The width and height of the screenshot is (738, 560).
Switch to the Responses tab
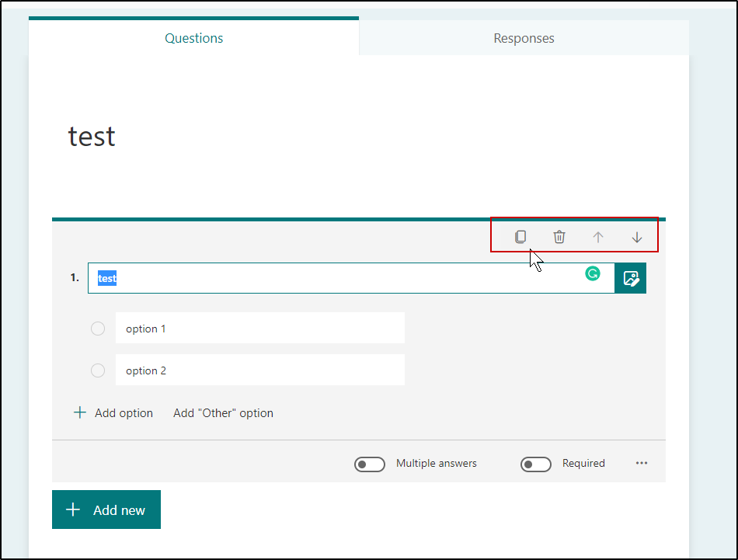(523, 37)
